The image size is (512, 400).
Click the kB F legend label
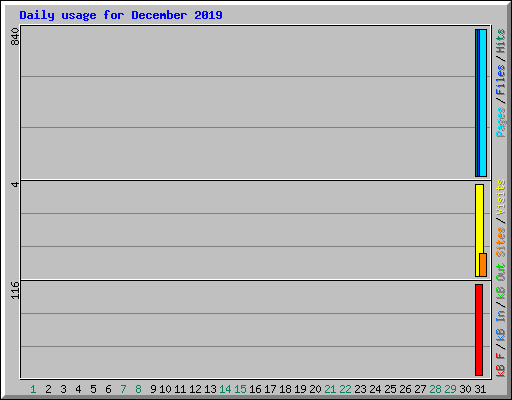pyautogui.click(x=501, y=364)
